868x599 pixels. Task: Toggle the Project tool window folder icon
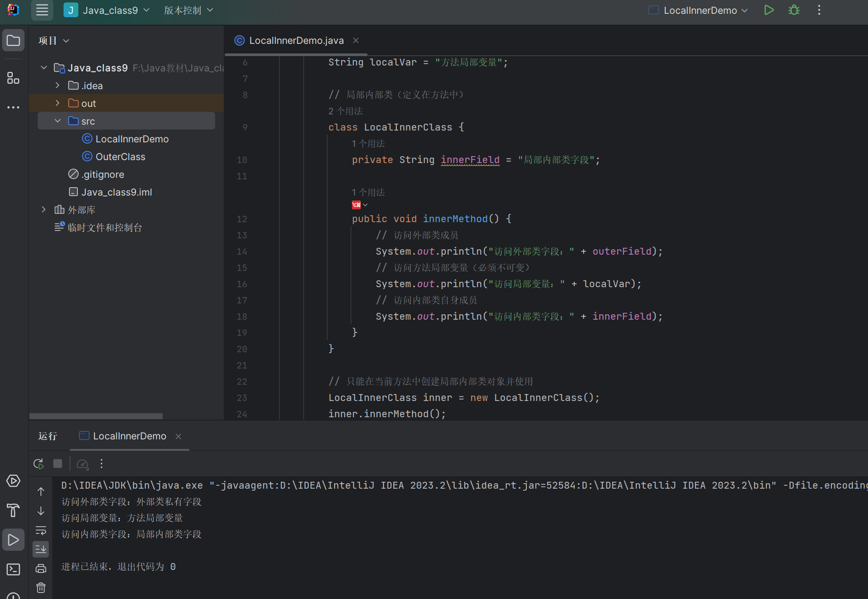point(13,40)
